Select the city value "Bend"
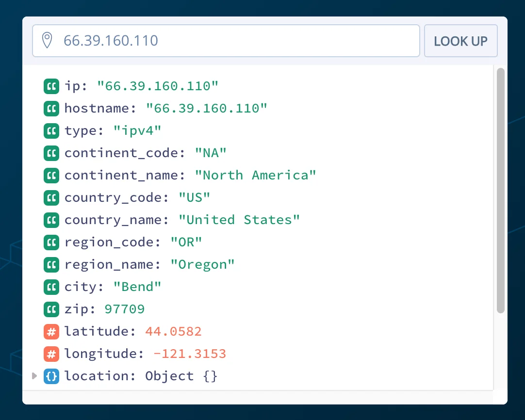The height and width of the screenshot is (420, 525). point(137,287)
